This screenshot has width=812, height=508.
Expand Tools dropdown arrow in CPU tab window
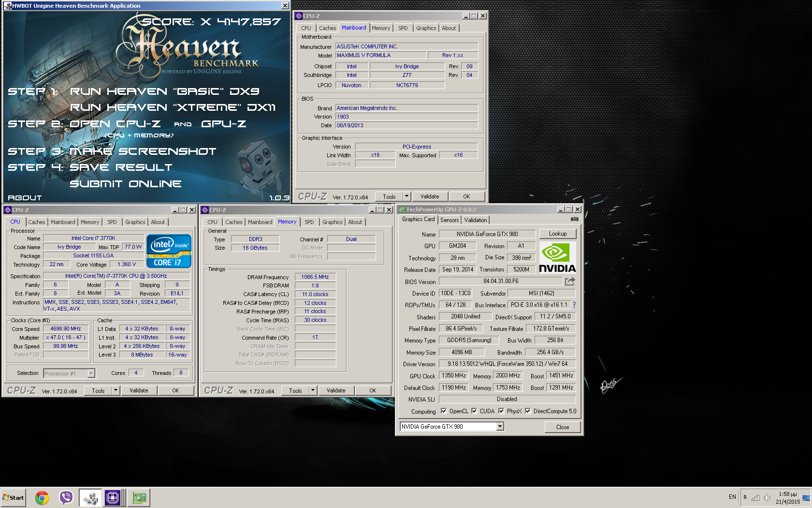[116, 390]
